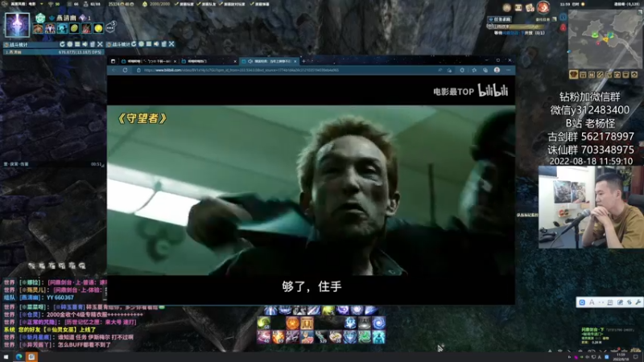Close the left combat statistics panel
Viewport: 644px width, 362px height.
coord(100,44)
